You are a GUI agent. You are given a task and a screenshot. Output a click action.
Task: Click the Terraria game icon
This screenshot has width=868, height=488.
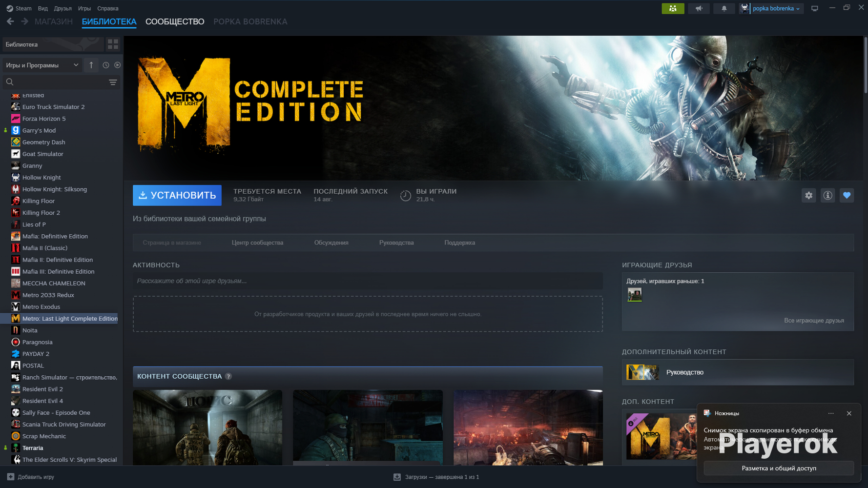coord(16,448)
